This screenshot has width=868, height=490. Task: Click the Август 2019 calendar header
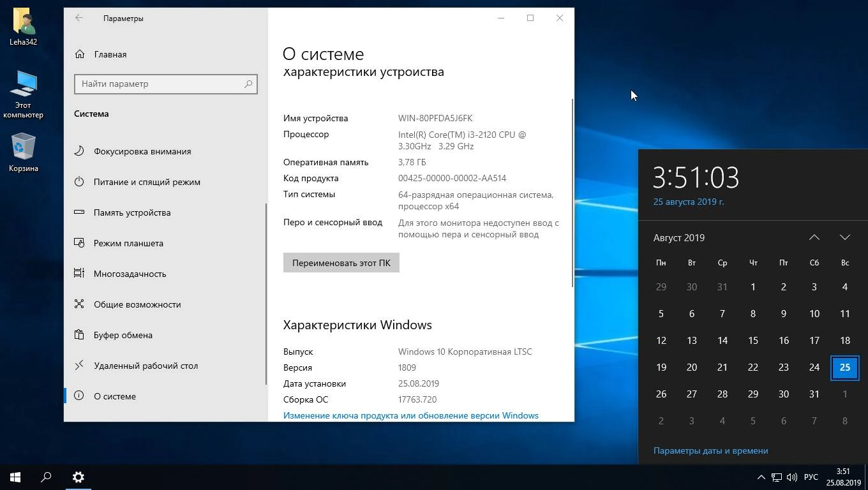(679, 237)
